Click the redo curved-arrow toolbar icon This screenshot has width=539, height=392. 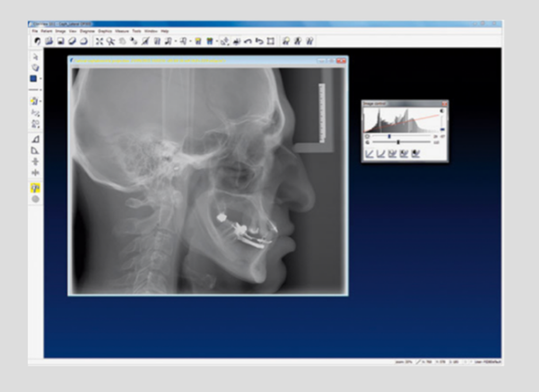click(x=260, y=42)
